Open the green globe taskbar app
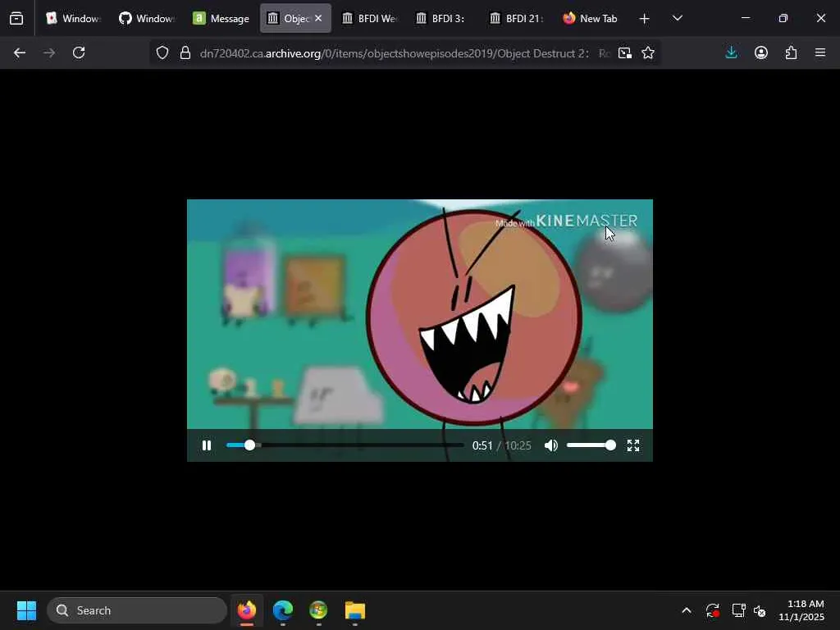The width and height of the screenshot is (840, 630). 319,610
